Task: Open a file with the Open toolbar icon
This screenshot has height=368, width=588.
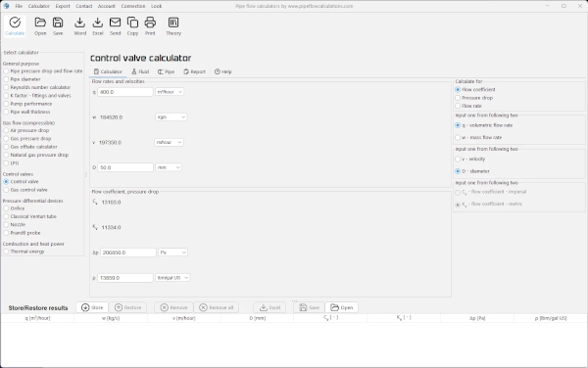Action: pos(40,25)
